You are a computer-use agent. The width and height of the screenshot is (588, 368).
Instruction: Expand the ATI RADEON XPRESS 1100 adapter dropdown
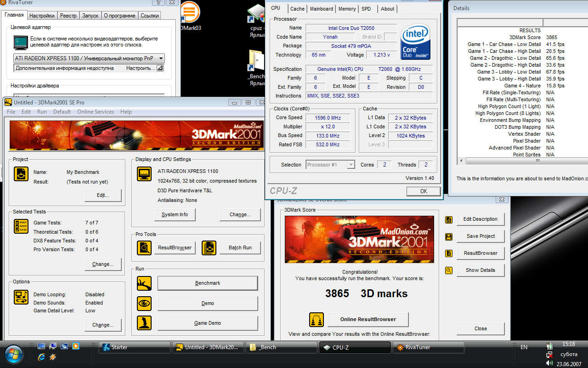click(x=161, y=58)
